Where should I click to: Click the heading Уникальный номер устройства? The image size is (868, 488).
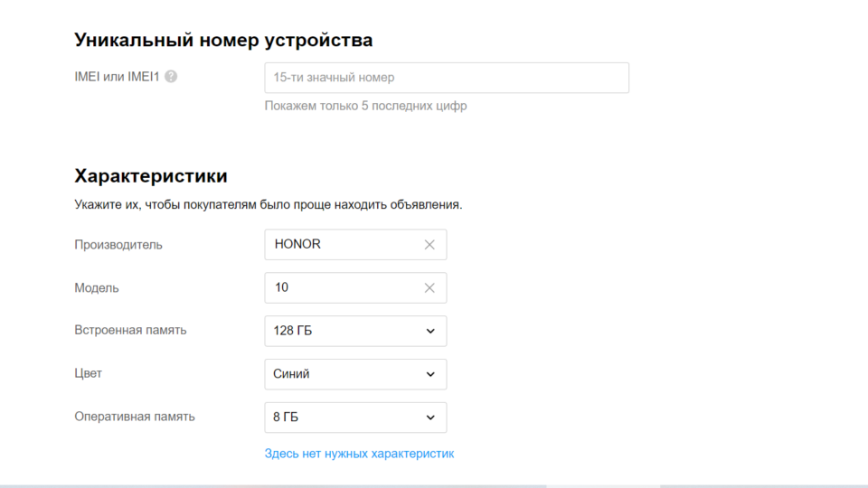[x=223, y=41]
